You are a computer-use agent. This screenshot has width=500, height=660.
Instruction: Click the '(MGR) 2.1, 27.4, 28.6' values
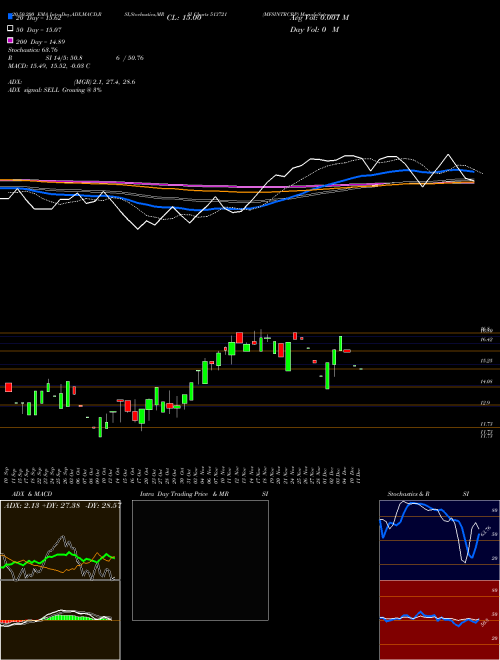tap(104, 82)
